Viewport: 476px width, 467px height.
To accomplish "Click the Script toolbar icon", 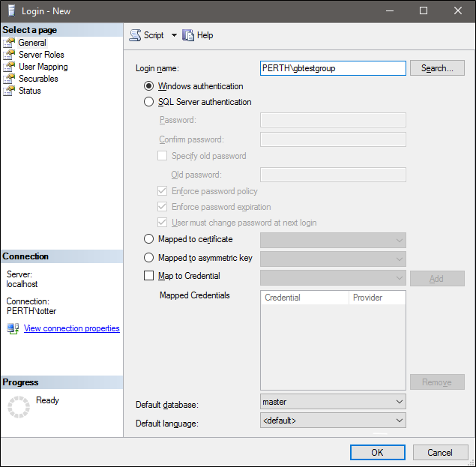I will [135, 35].
